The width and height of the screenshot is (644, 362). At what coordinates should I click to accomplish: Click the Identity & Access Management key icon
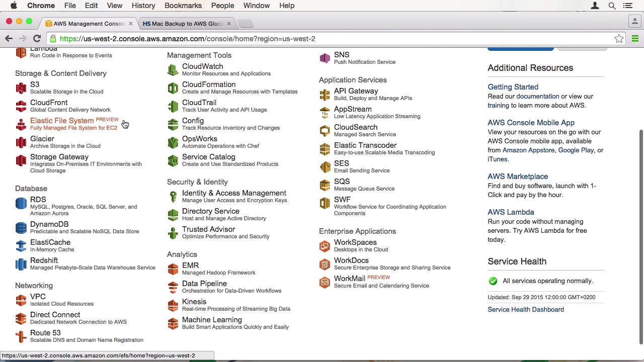tap(173, 197)
